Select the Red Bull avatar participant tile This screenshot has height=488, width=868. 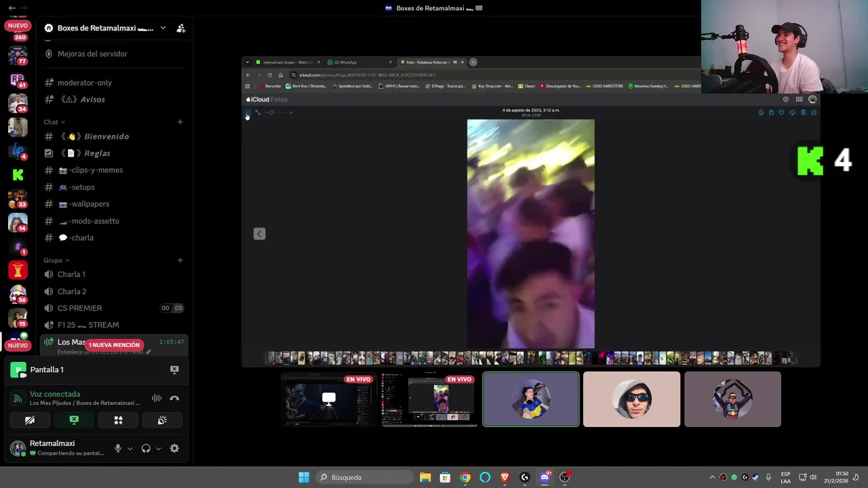pos(732,399)
